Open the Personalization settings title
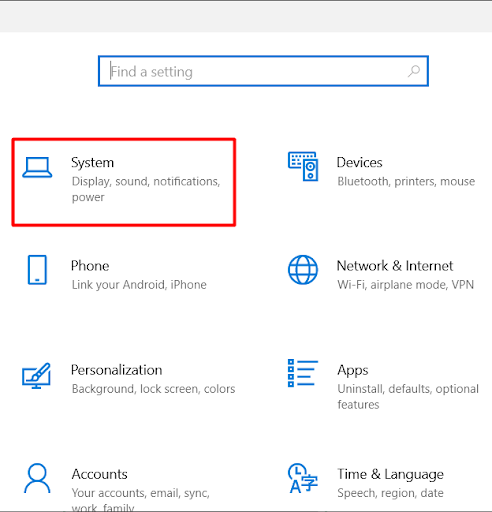Screen dimensions: 492x512 pos(117,370)
